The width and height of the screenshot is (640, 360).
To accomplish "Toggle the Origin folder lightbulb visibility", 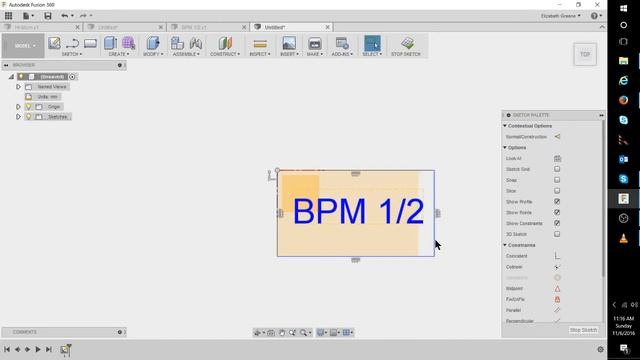I will click(x=28, y=107).
